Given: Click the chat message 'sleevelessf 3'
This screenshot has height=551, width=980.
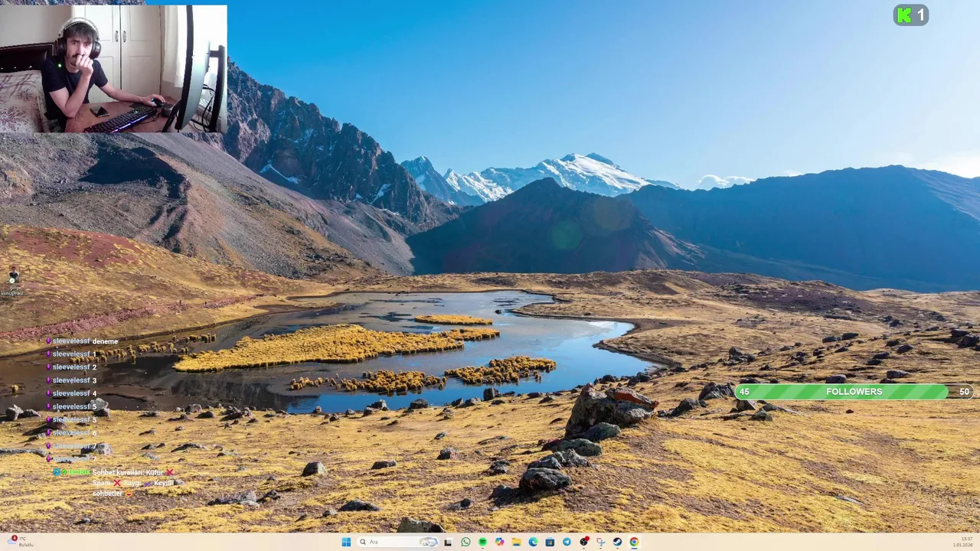Looking at the screenshot, I should click(x=71, y=380).
